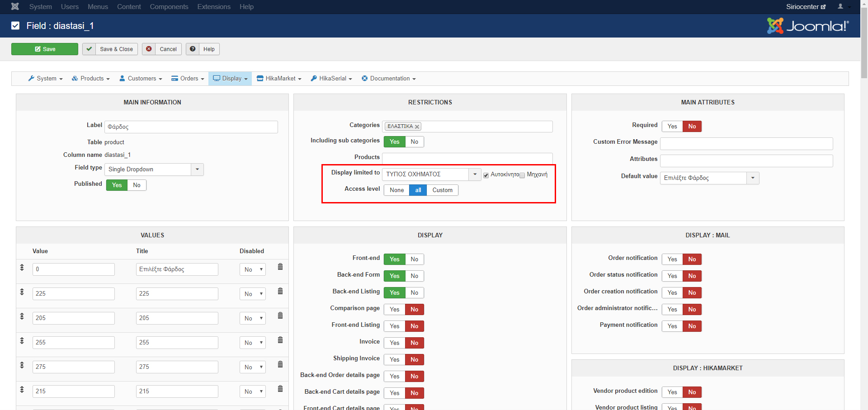The width and height of the screenshot is (868, 410).
Task: Click the Save & Close checkmark icon
Action: [x=89, y=49]
